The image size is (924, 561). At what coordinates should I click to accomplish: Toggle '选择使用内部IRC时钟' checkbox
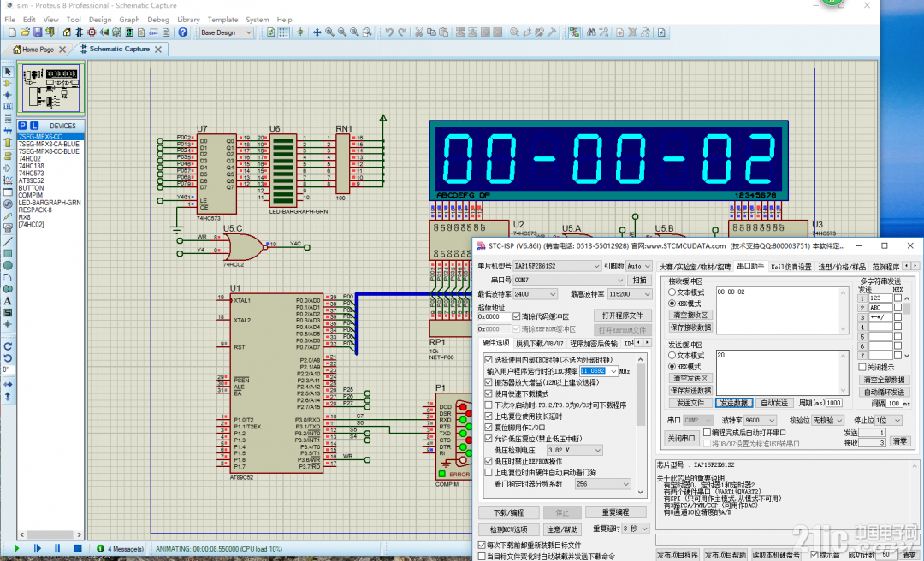point(488,359)
